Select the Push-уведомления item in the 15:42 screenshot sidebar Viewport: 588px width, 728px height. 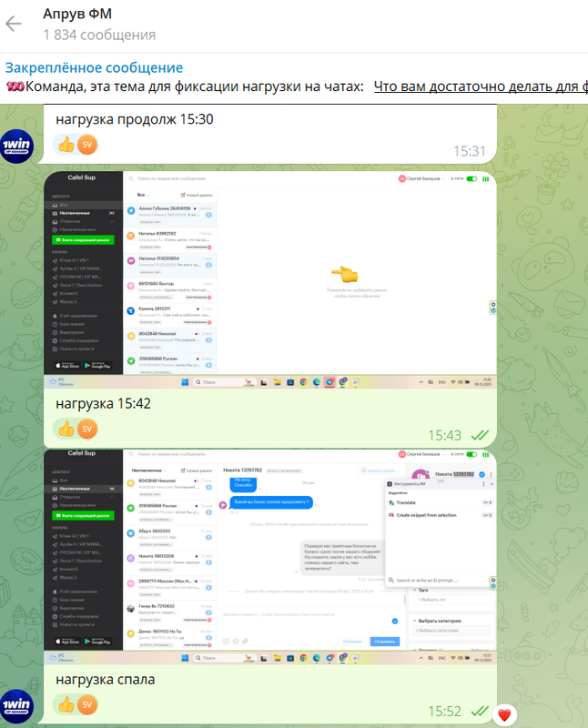(75, 316)
